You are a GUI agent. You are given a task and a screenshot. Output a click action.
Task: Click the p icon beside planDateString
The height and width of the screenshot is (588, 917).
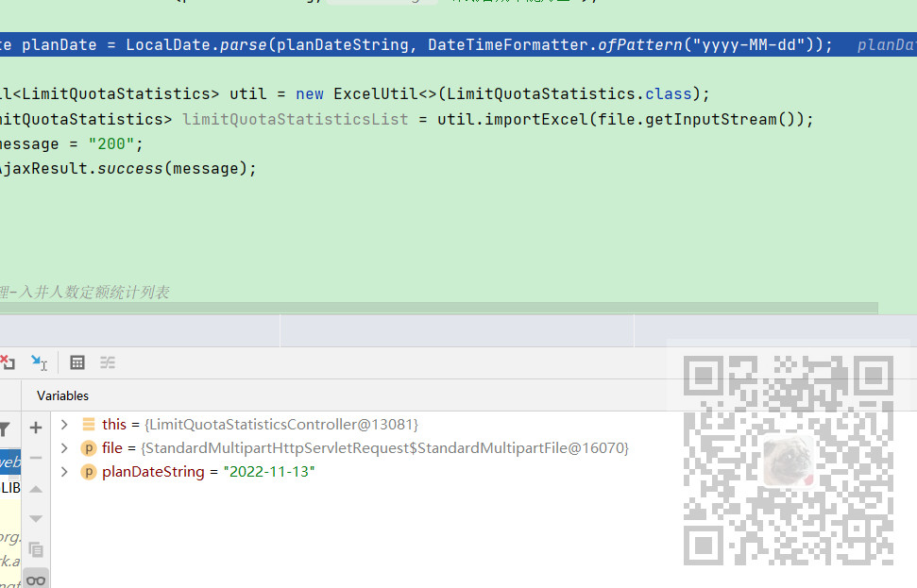(x=87, y=471)
